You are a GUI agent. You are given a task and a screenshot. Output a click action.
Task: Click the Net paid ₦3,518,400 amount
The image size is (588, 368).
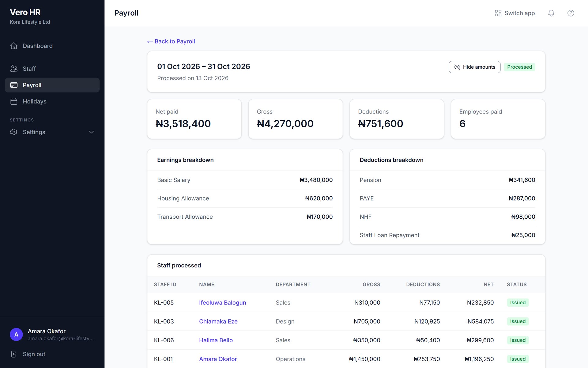click(x=183, y=124)
